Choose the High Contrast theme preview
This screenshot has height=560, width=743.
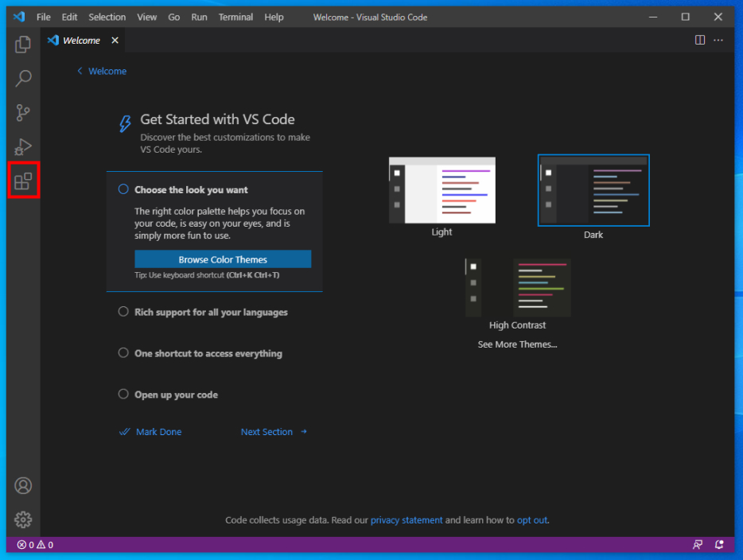click(518, 288)
